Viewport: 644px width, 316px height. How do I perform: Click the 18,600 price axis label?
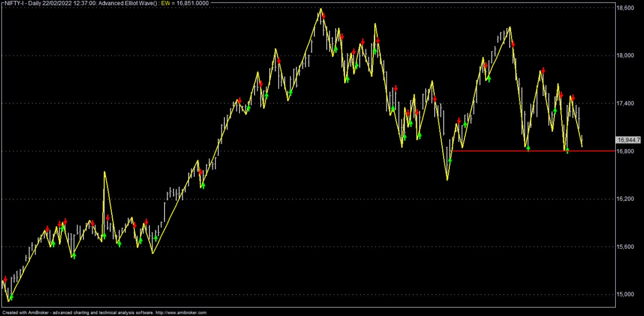click(x=626, y=8)
